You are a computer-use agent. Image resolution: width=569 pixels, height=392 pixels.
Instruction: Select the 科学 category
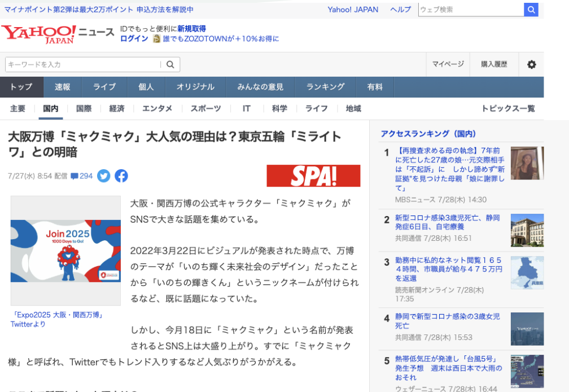279,108
